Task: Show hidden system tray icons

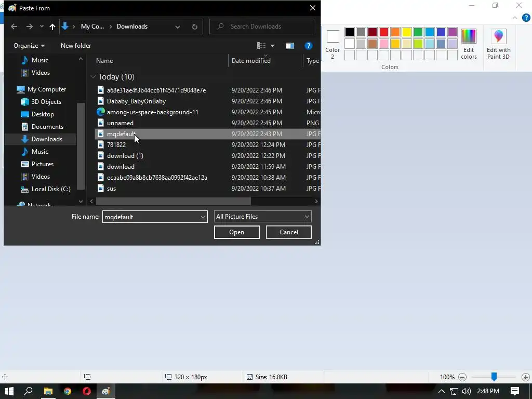Action: click(x=442, y=391)
